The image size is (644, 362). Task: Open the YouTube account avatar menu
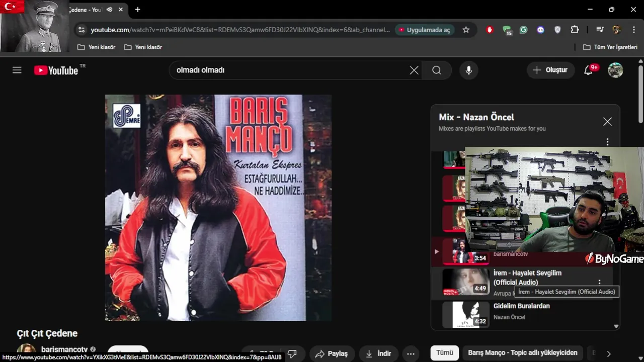click(615, 70)
